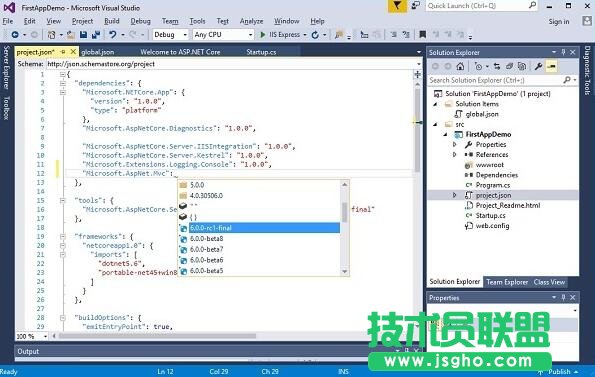Click the New Project toolbar icon

tap(52, 35)
